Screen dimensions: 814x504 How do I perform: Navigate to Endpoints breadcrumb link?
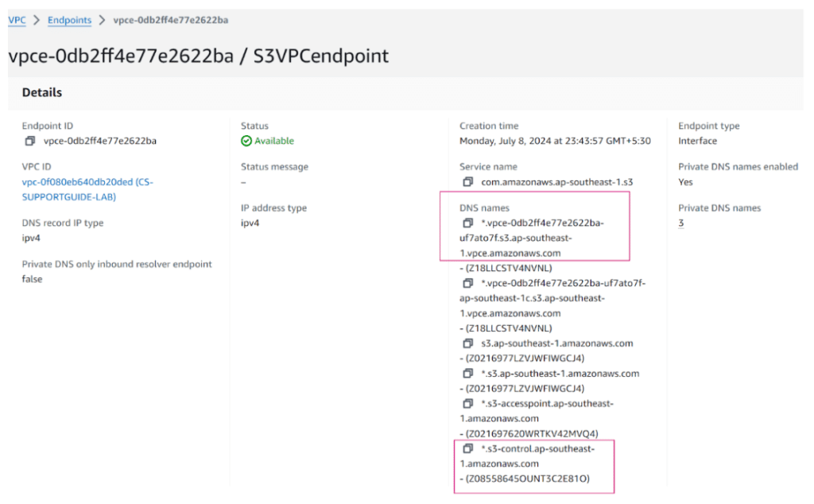pos(69,20)
